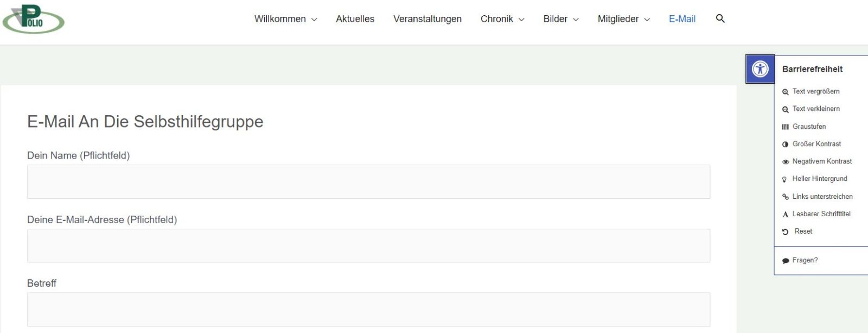The height and width of the screenshot is (333, 868).
Task: Turn on Heller Hintergrund
Action: 819,179
